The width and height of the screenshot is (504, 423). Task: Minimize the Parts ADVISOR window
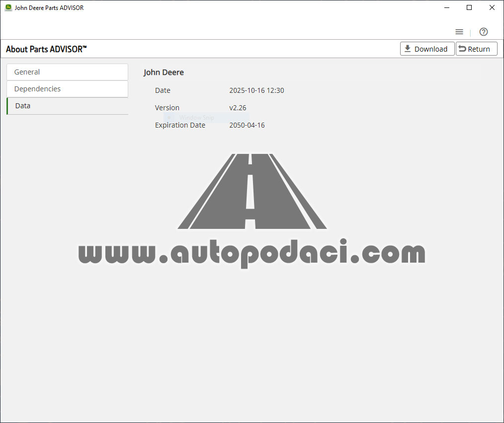[446, 7]
